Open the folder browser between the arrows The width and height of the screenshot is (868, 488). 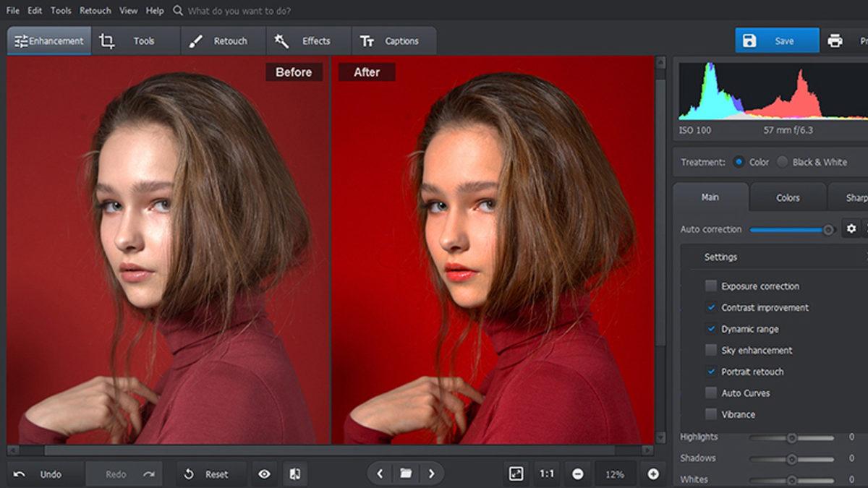pos(406,474)
